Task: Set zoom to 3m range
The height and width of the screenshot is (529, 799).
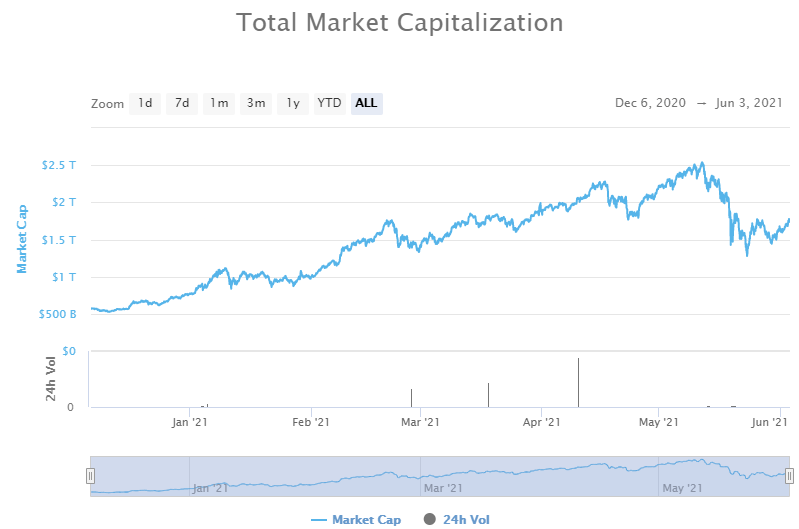Action: 256,103
